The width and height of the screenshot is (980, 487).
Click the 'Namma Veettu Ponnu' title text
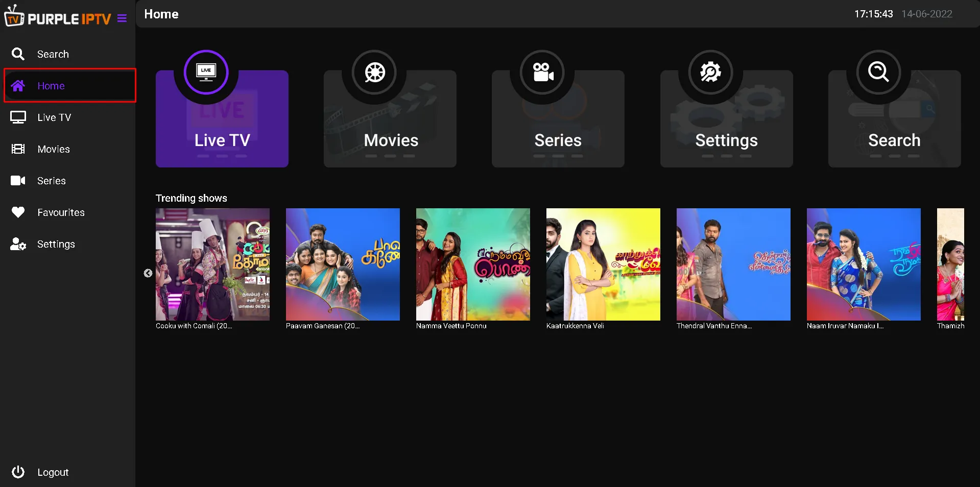coord(451,326)
